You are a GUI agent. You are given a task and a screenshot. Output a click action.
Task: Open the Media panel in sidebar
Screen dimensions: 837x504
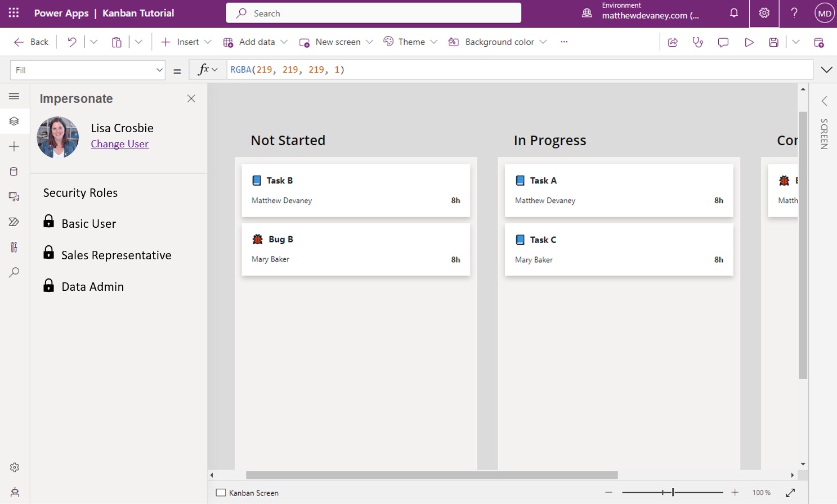15,196
